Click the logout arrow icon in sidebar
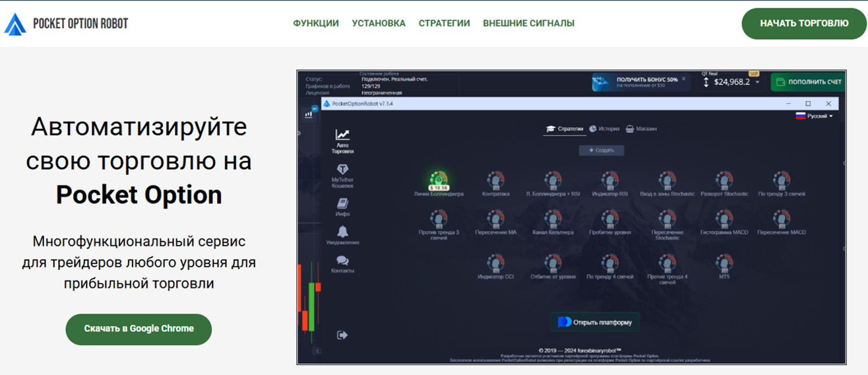The width and height of the screenshot is (868, 375). 342,335
